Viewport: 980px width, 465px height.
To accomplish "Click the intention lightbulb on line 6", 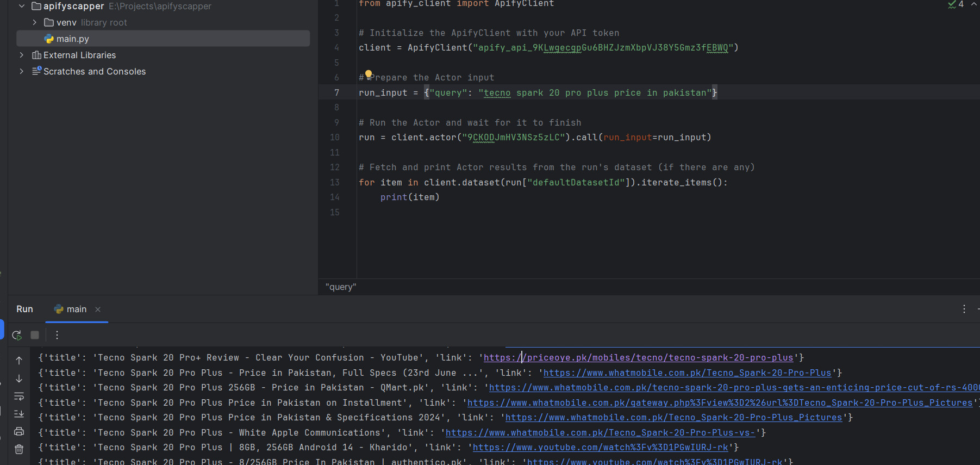I will [369, 75].
